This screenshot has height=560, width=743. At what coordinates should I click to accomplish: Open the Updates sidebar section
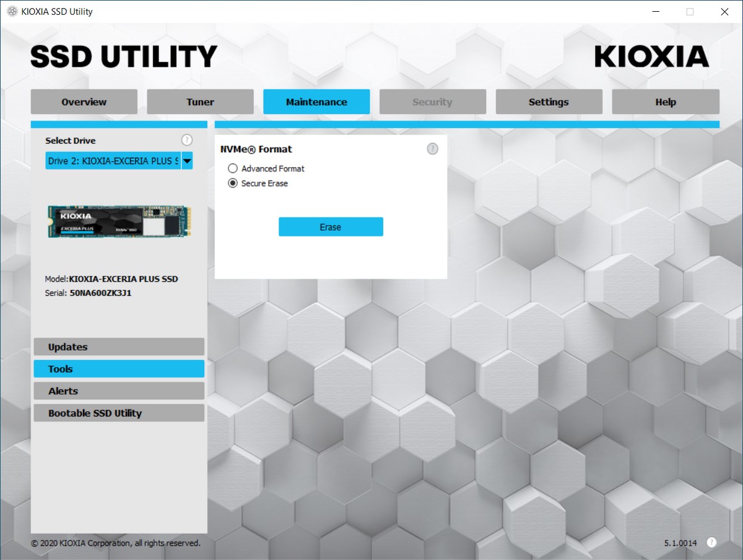tap(119, 347)
